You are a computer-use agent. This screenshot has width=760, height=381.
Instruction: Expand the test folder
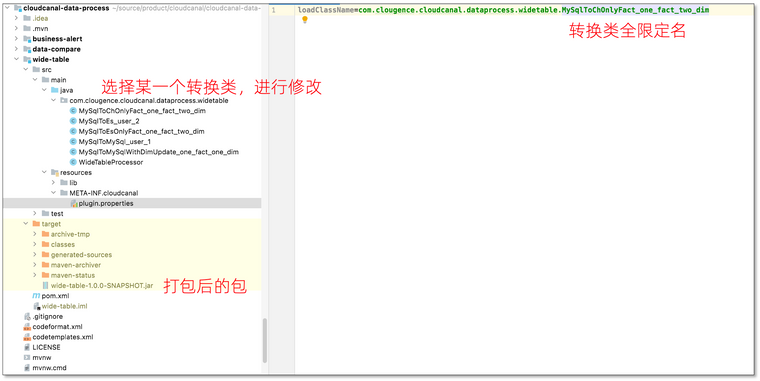[x=35, y=214]
